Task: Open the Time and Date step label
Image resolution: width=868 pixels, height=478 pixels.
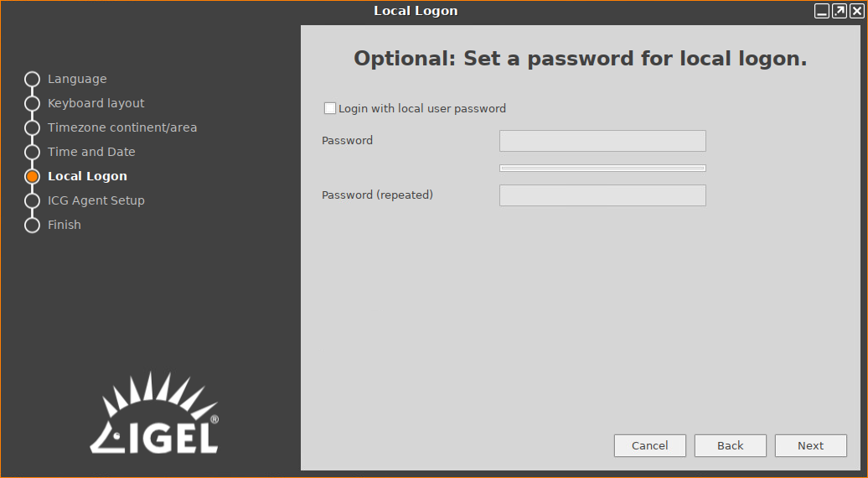Action: point(91,152)
